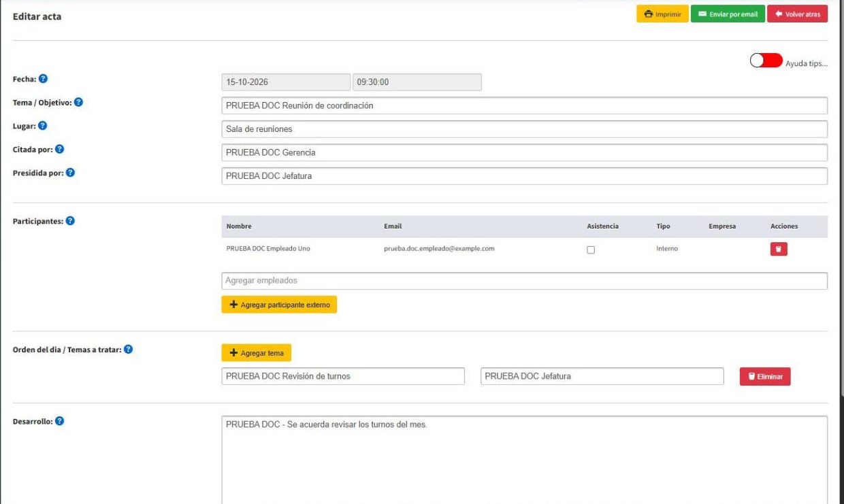Edit the Presidida por field
The image size is (844, 504).
[x=525, y=176]
